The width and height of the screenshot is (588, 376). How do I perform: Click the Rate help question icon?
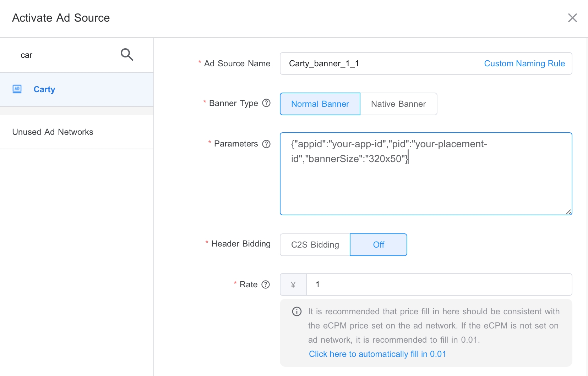click(266, 284)
